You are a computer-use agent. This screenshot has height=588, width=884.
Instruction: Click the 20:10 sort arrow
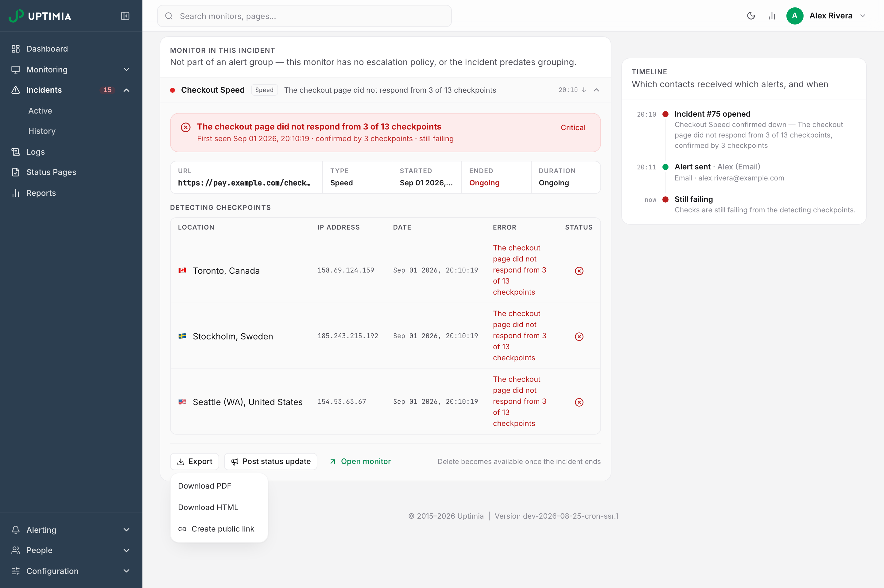point(584,90)
